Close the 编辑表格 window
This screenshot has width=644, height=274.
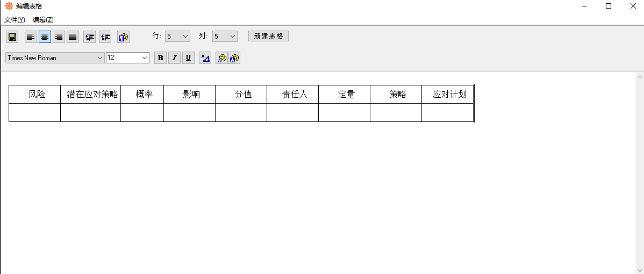[633, 6]
